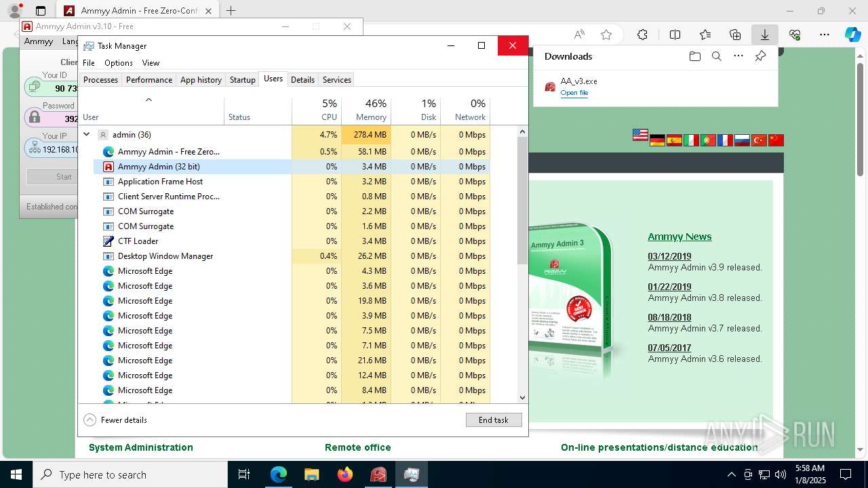The height and width of the screenshot is (488, 868).
Task: Switch to the Performance tab
Action: [x=149, y=79]
